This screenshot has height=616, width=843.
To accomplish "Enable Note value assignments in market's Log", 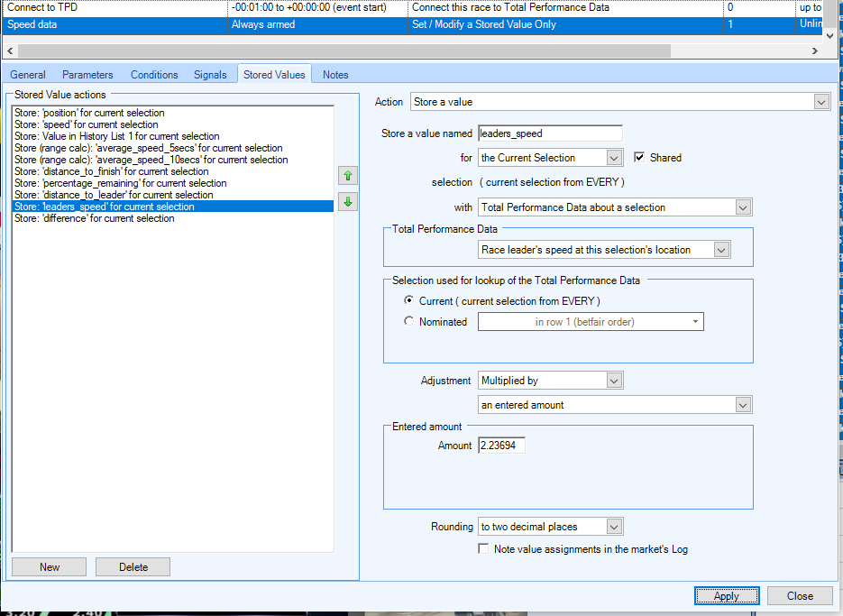I will coord(484,549).
